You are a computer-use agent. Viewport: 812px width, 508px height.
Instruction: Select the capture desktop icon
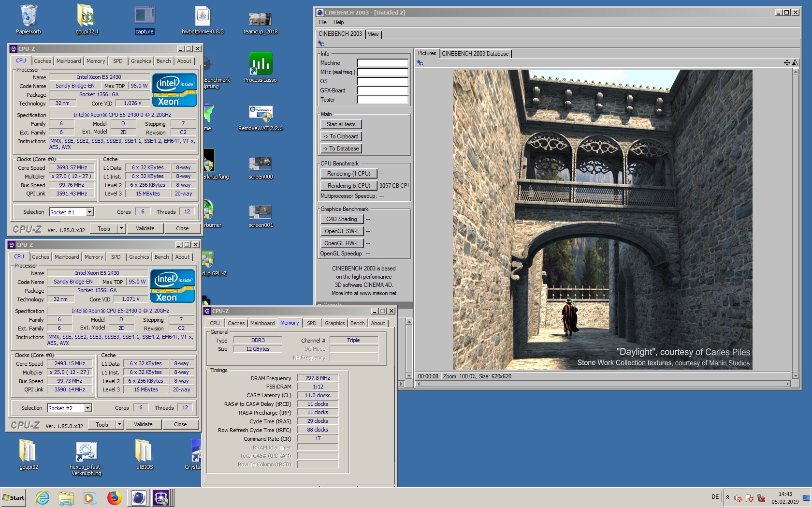(144, 19)
